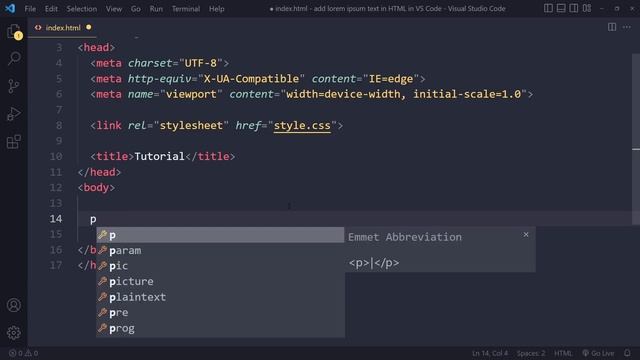Image resolution: width=640 pixels, height=360 pixels.
Task: Toggle the bottom panel layout icon
Action: (561, 8)
